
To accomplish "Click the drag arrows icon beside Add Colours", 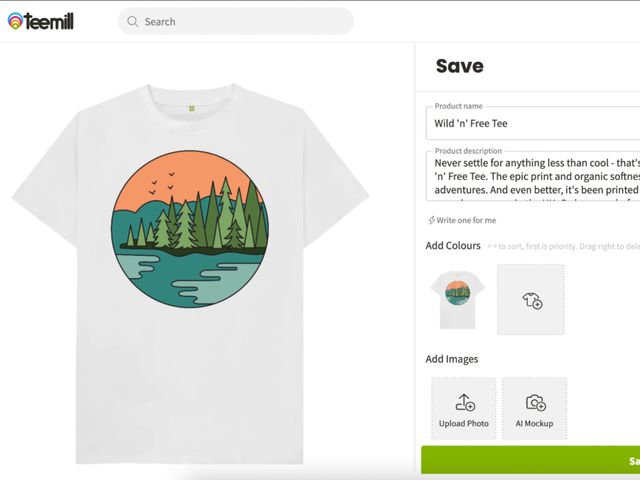I will tap(493, 246).
